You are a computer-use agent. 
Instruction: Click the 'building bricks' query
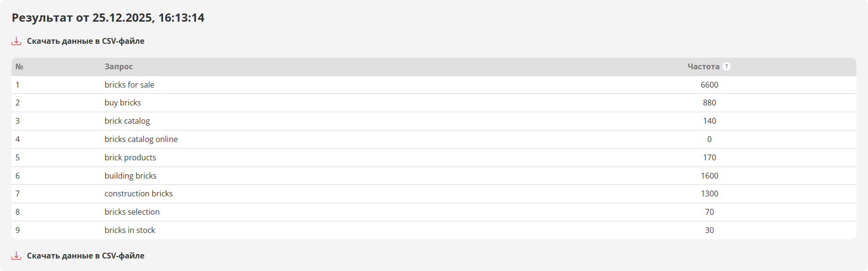[x=130, y=176]
